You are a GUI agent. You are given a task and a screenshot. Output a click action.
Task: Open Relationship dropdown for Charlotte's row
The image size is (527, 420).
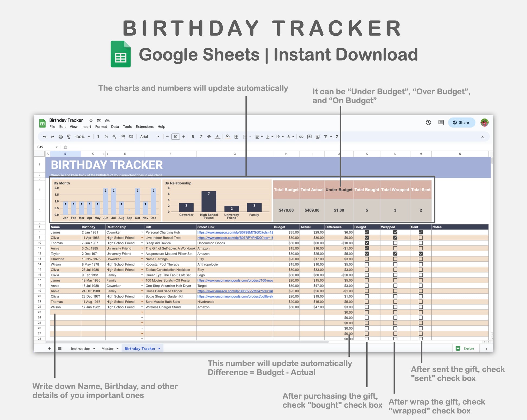tap(142, 259)
